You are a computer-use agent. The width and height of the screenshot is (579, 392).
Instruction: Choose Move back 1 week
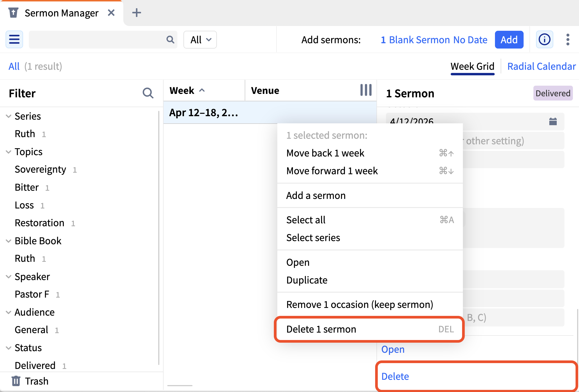pyautogui.click(x=370, y=153)
